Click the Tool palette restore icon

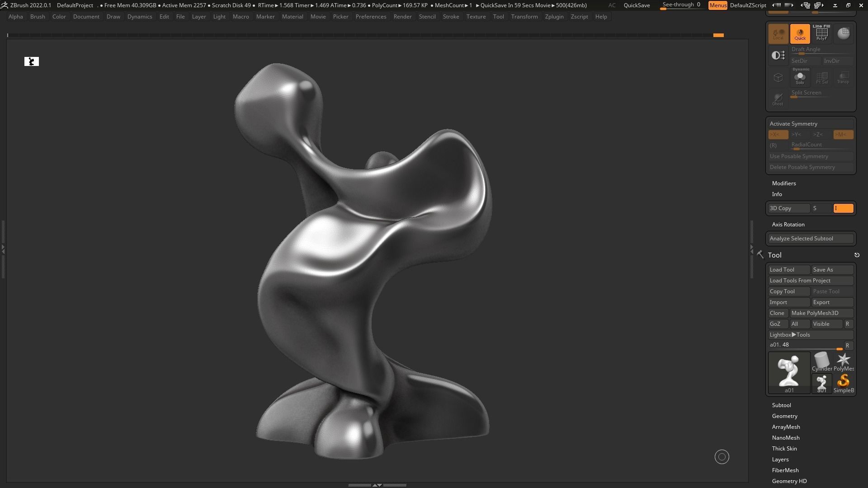click(x=857, y=255)
